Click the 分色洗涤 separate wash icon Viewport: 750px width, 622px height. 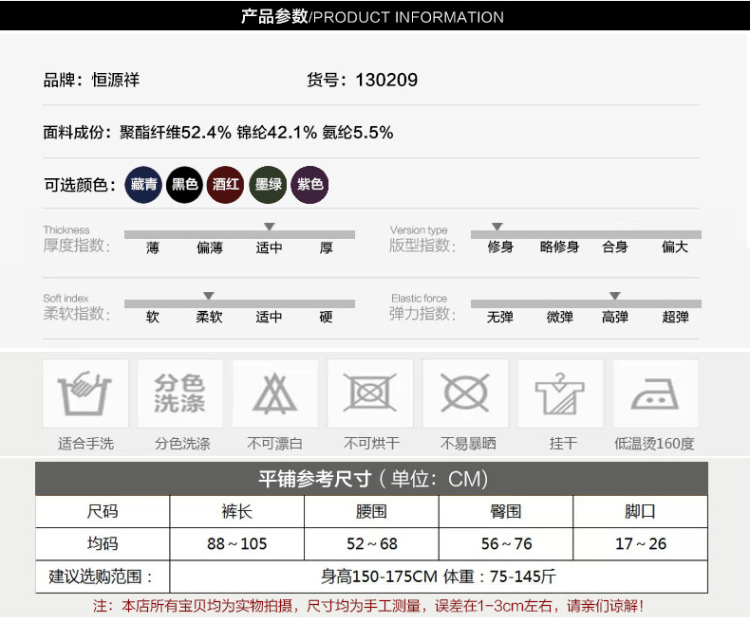180,393
